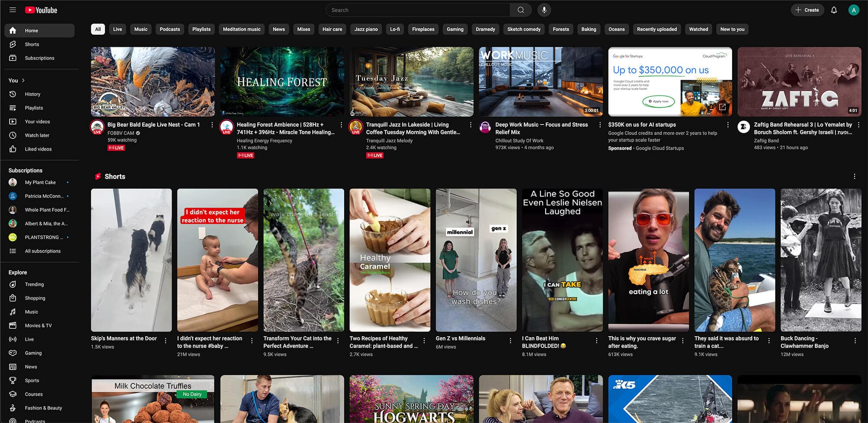This screenshot has height=423, width=868.
Task: Open Whole Plant Food subscription
Action: coord(39,210)
